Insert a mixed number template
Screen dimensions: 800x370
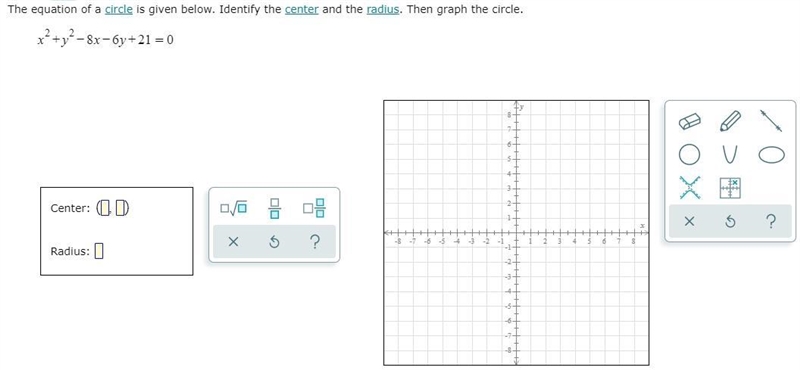314,208
